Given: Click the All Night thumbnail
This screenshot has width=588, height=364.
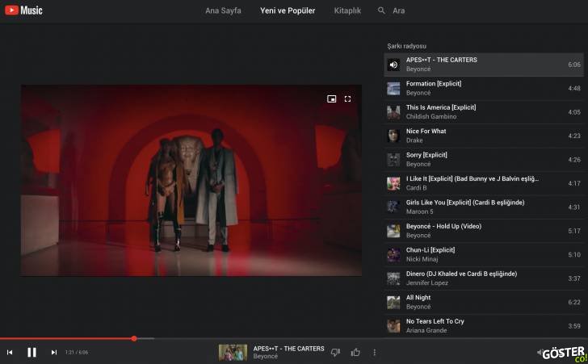Looking at the screenshot, I should [x=393, y=302].
